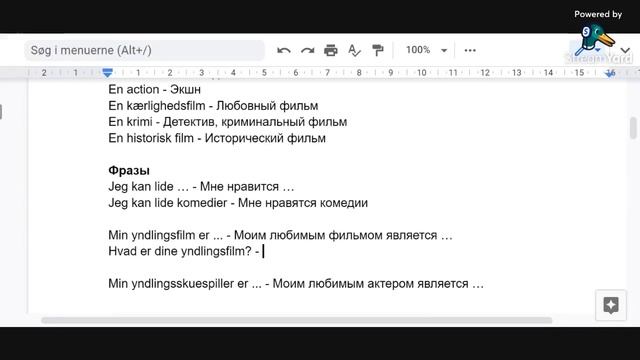This screenshot has width=640, height=360.
Task: Click the Redo arrow icon
Action: (307, 51)
